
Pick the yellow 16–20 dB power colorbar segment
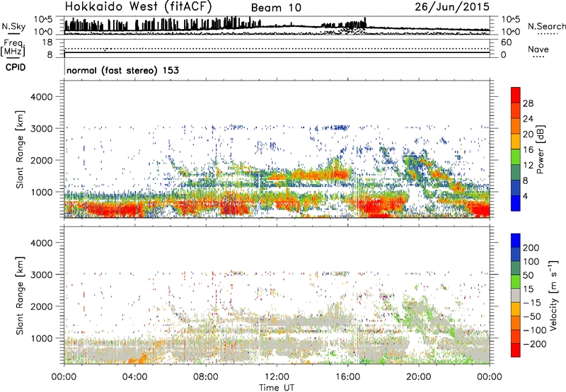516,142
